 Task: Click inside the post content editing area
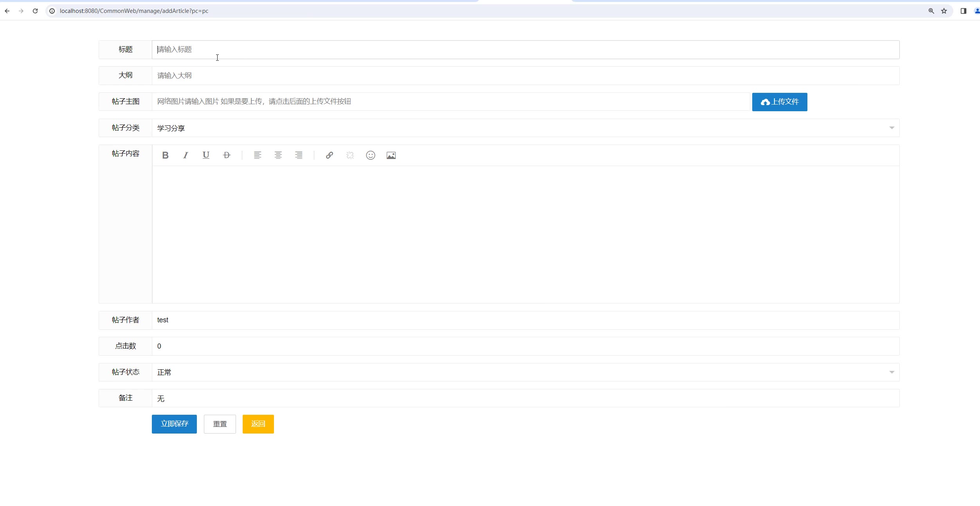525,234
